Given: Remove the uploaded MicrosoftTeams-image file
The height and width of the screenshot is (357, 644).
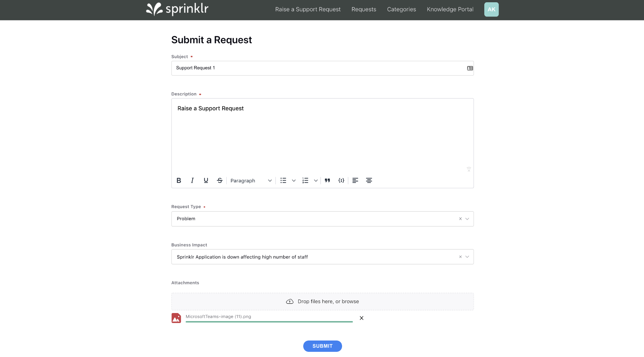Looking at the screenshot, I should pos(361,317).
